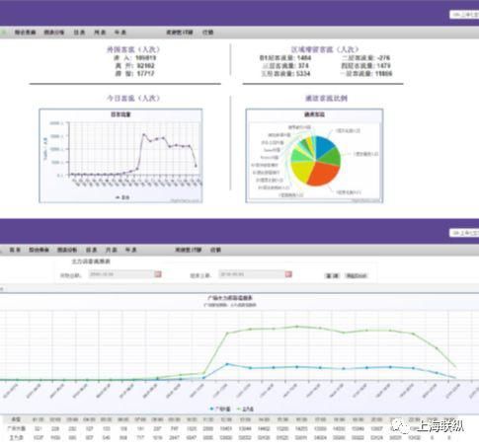Click the 注销 logout link in the dashboard bar

point(207,33)
